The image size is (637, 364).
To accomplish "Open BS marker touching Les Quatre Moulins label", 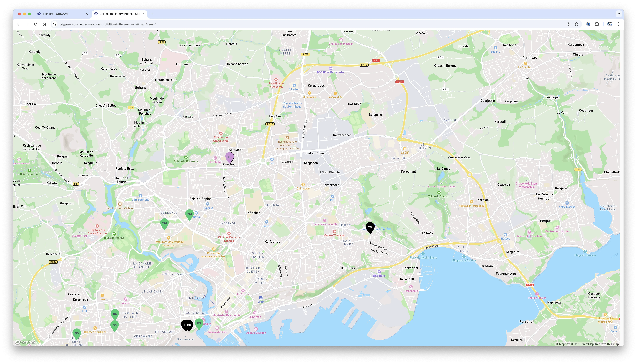I will (115, 314).
